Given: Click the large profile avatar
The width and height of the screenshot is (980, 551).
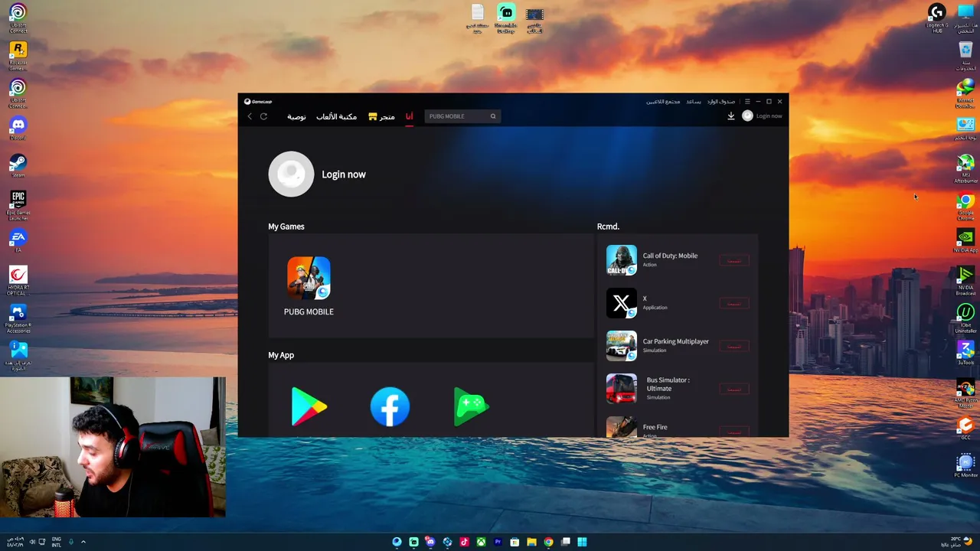Looking at the screenshot, I should 291,174.
